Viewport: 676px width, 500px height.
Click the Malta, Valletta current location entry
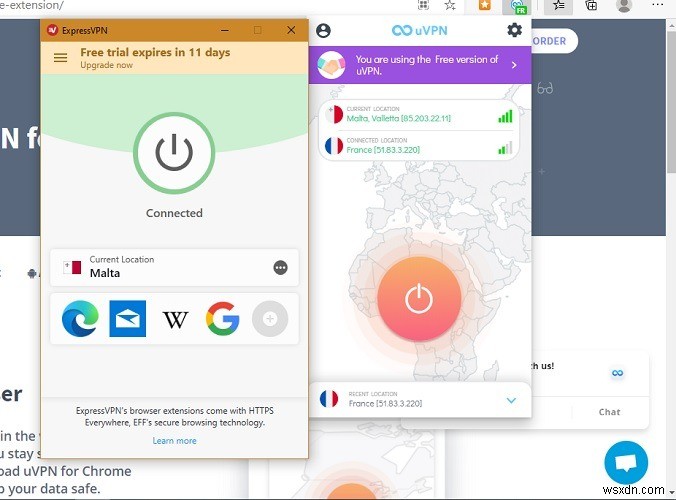tap(419, 115)
